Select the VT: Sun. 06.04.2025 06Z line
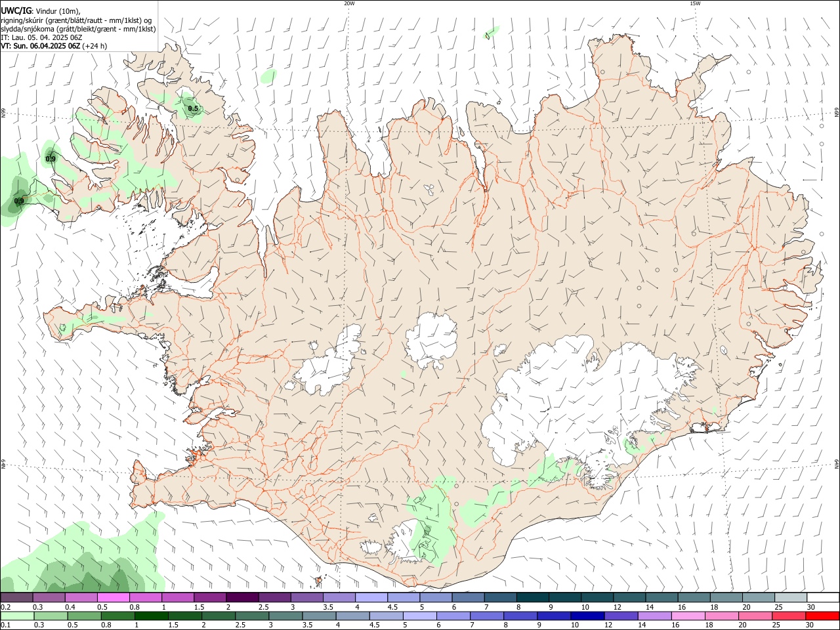This screenshot has height=630, width=840. click(x=41, y=46)
